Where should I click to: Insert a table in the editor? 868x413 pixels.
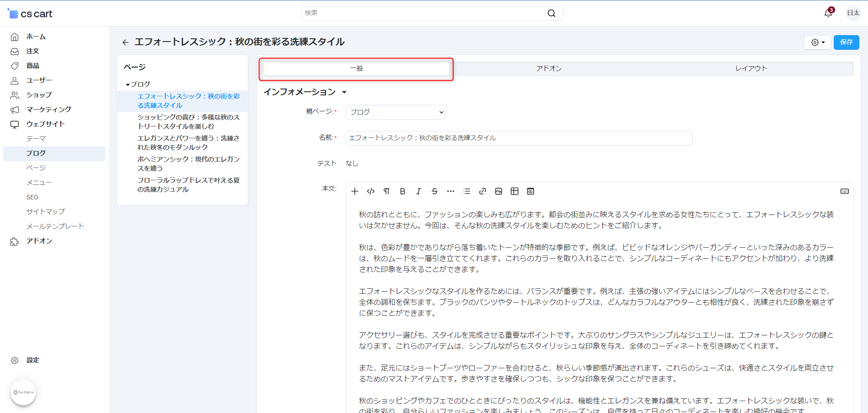[x=514, y=191]
